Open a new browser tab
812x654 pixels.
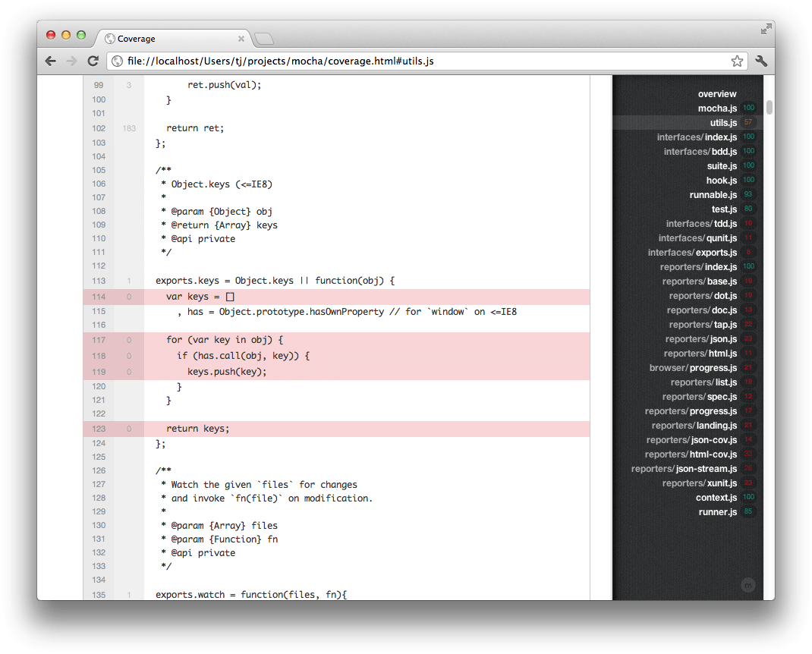click(264, 39)
